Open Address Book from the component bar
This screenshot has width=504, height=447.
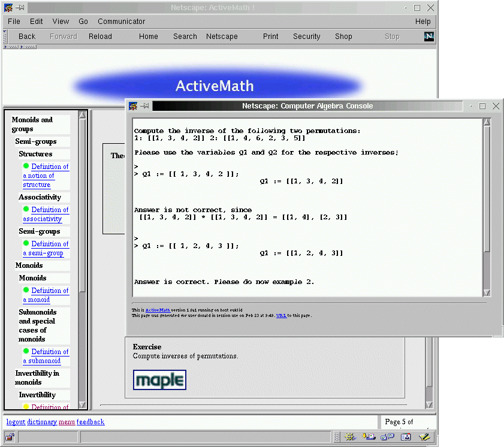coord(406,437)
